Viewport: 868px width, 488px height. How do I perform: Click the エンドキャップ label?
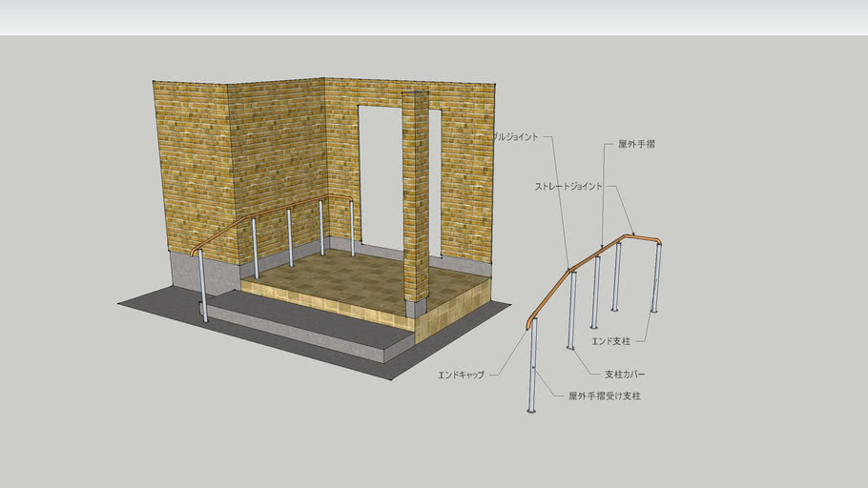(x=461, y=375)
